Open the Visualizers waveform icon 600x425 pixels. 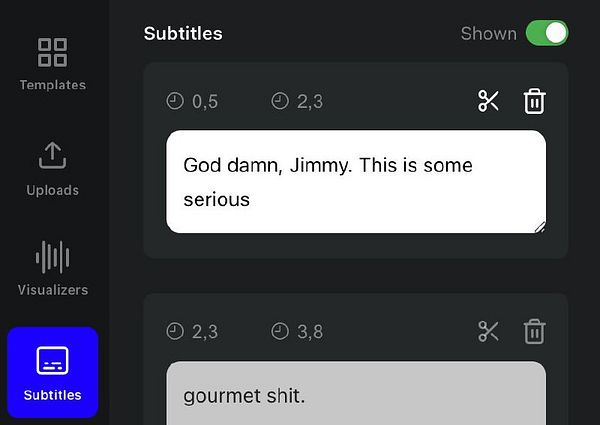[x=52, y=257]
